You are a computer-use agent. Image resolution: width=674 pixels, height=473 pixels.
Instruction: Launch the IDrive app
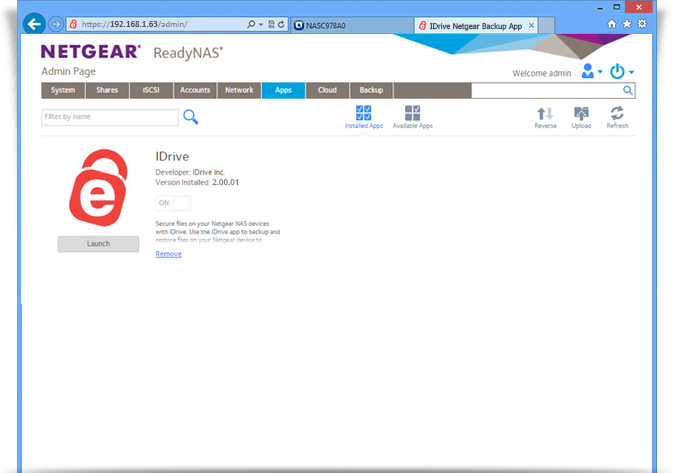click(x=98, y=244)
